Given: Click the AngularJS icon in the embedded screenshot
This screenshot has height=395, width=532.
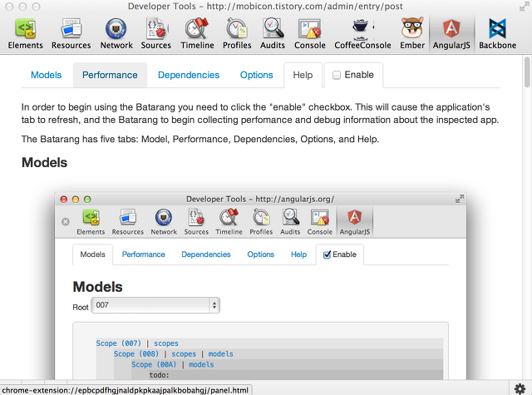Looking at the screenshot, I should click(x=355, y=222).
